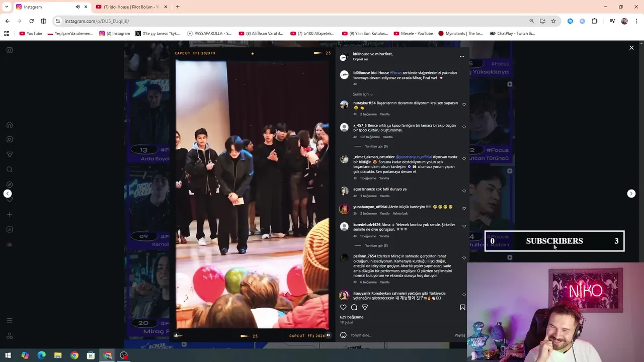
Task: Bookmark the page with the star icon
Action: click(x=553, y=21)
